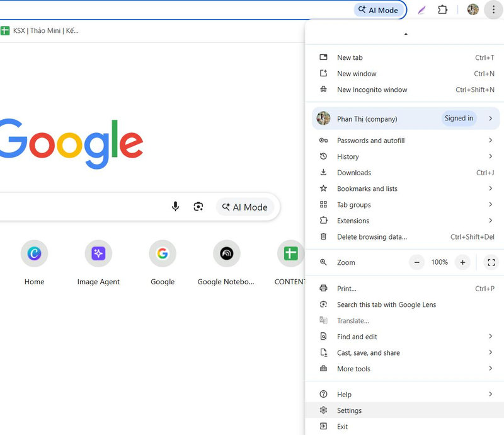The width and height of the screenshot is (504, 435).
Task: Click the trash can icon
Action: [323, 236]
